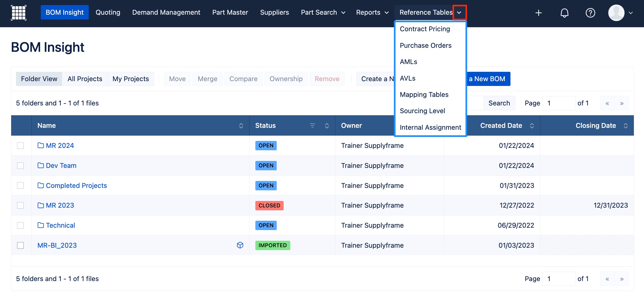Open the Quoting nav tab
The height and width of the screenshot is (292, 644).
click(x=108, y=12)
